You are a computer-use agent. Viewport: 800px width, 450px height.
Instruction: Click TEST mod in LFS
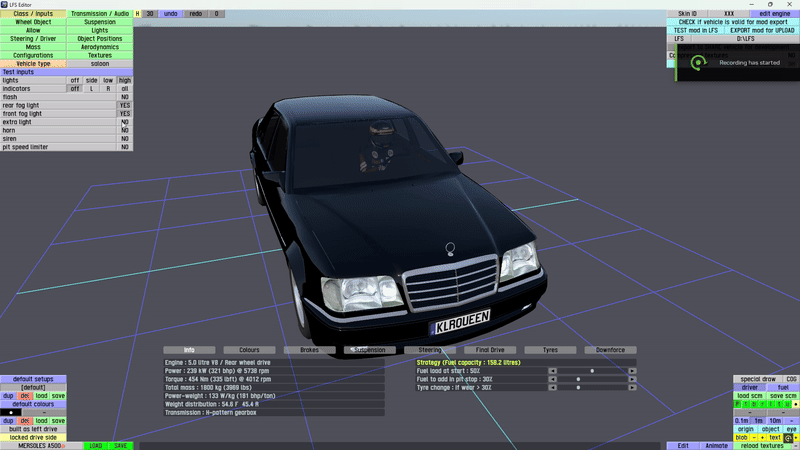[x=695, y=30]
